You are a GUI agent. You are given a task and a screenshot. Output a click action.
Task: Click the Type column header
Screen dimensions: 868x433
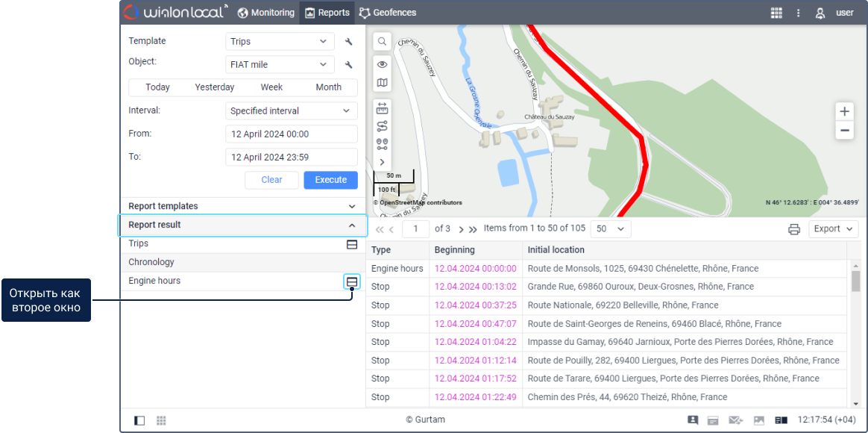click(x=397, y=250)
